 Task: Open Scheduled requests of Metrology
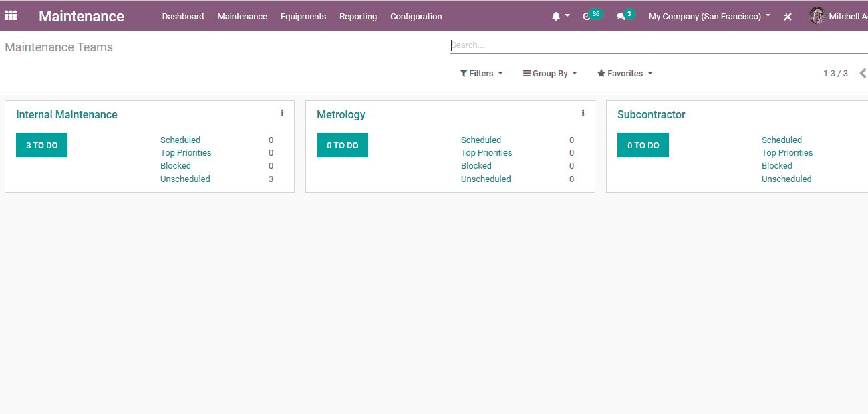pyautogui.click(x=481, y=140)
